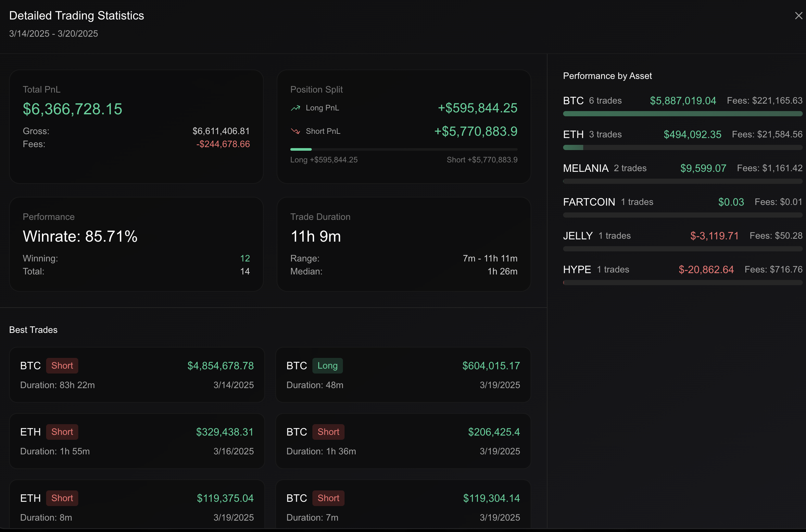The width and height of the screenshot is (806, 532).
Task: Click the Winrate 85.71% performance card
Action: click(136, 244)
